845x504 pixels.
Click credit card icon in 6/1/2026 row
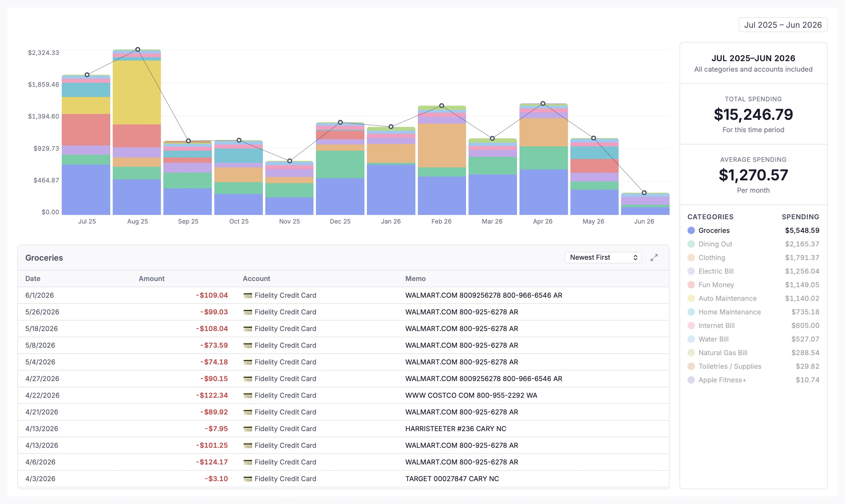point(248,296)
